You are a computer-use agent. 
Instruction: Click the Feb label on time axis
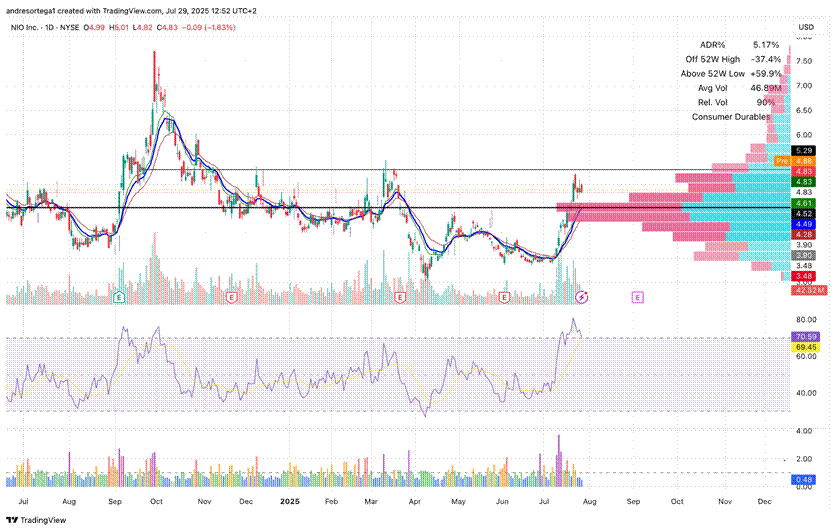point(331,502)
